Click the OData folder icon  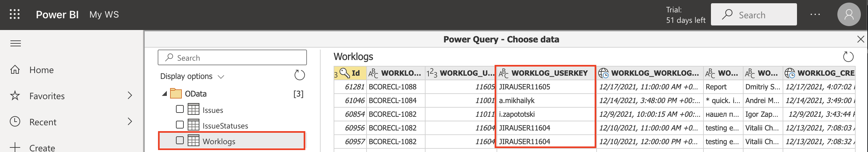click(x=176, y=93)
